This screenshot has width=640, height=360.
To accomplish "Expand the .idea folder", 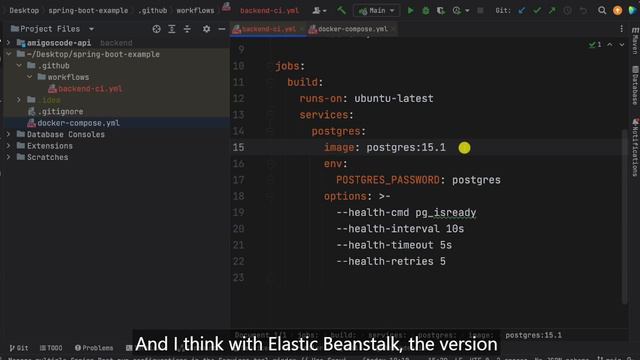I will point(19,100).
